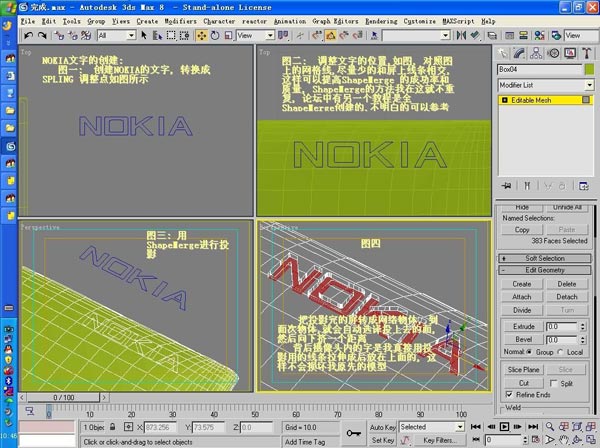The height and width of the screenshot is (448, 600).
Task: Open the Quick Render teapot icon
Action: tap(556, 36)
